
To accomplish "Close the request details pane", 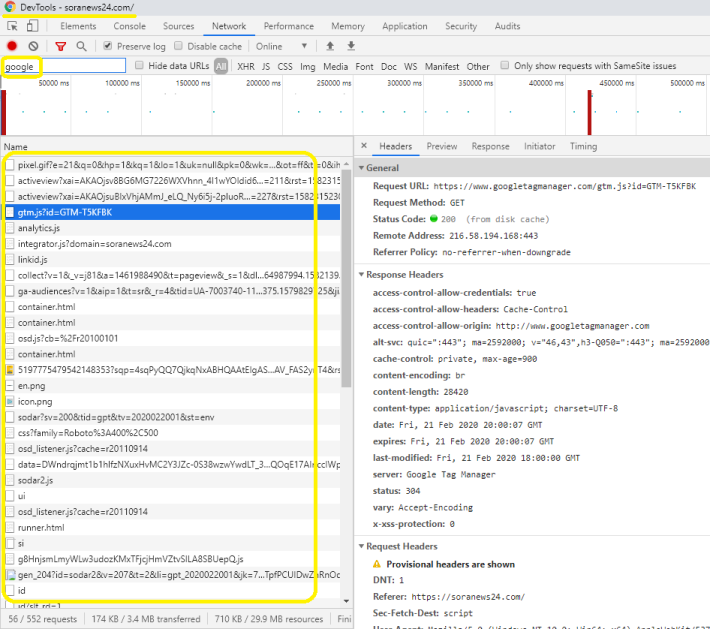I will click(x=364, y=146).
